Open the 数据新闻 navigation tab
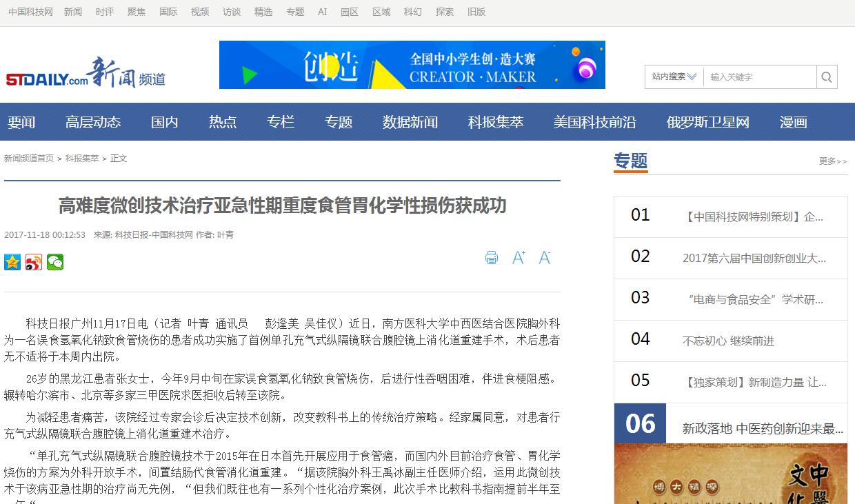Screen dimensions: 855x504 pyautogui.click(x=410, y=122)
